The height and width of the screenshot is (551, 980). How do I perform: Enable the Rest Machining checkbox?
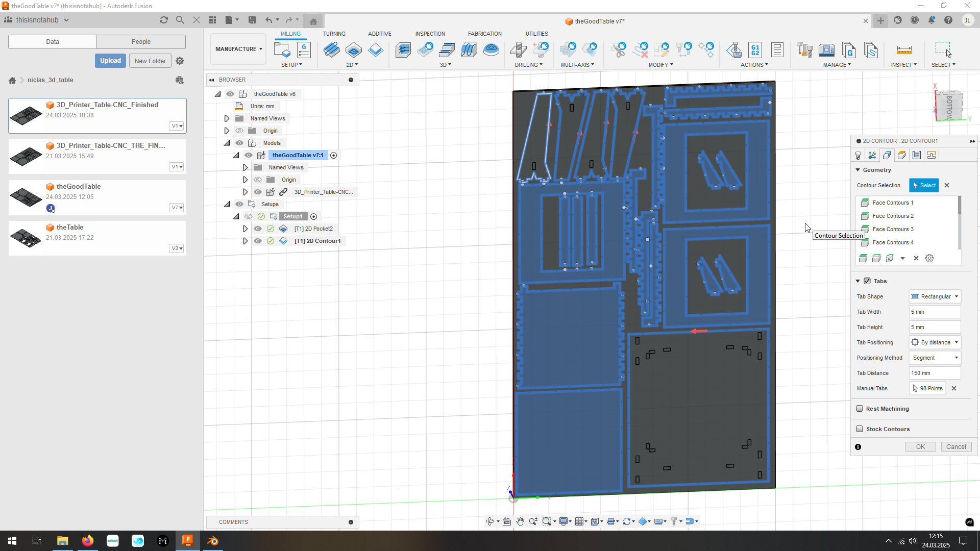point(860,408)
